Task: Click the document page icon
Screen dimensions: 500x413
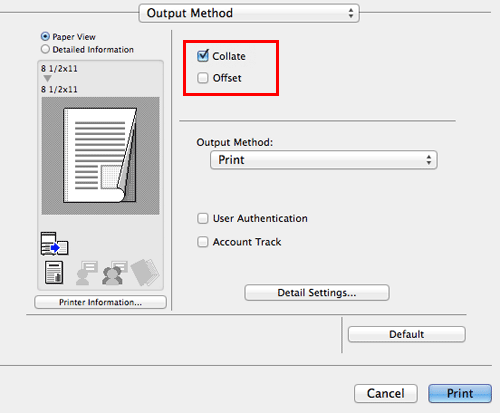Action: pyautogui.click(x=54, y=272)
